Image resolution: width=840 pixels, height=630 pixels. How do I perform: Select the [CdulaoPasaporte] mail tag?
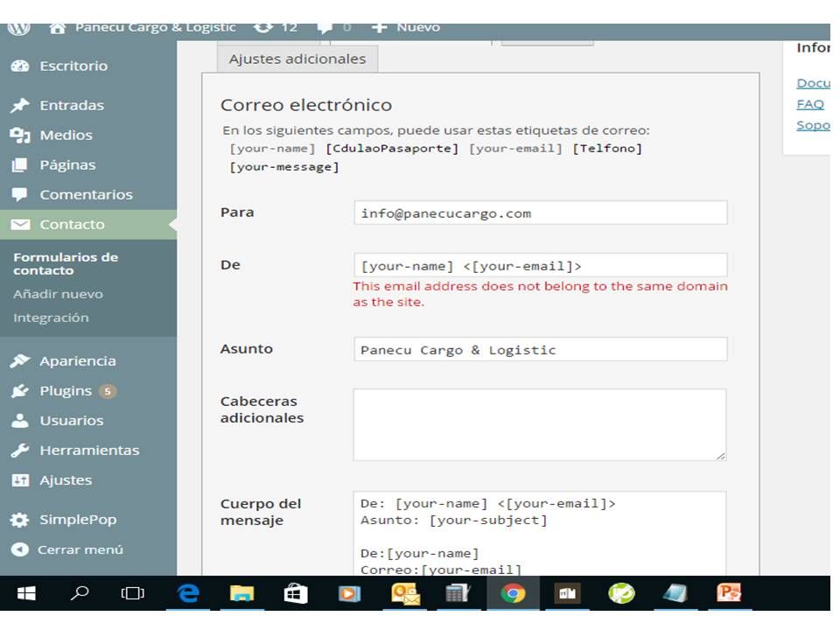pyautogui.click(x=392, y=149)
